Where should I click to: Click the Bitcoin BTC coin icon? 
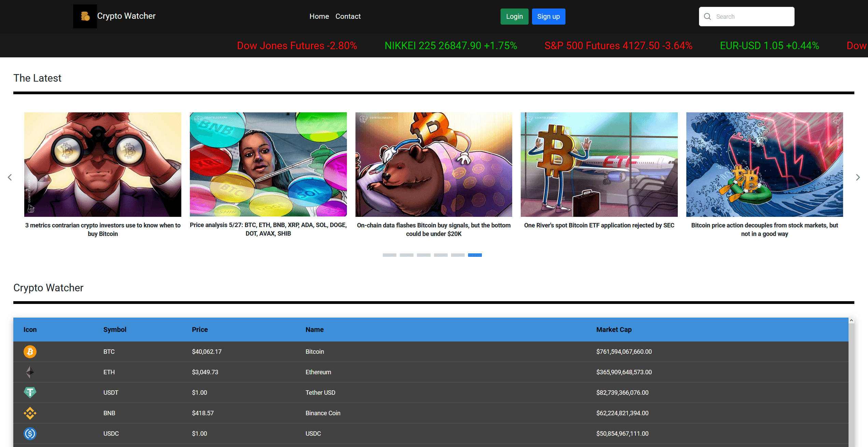pyautogui.click(x=30, y=351)
